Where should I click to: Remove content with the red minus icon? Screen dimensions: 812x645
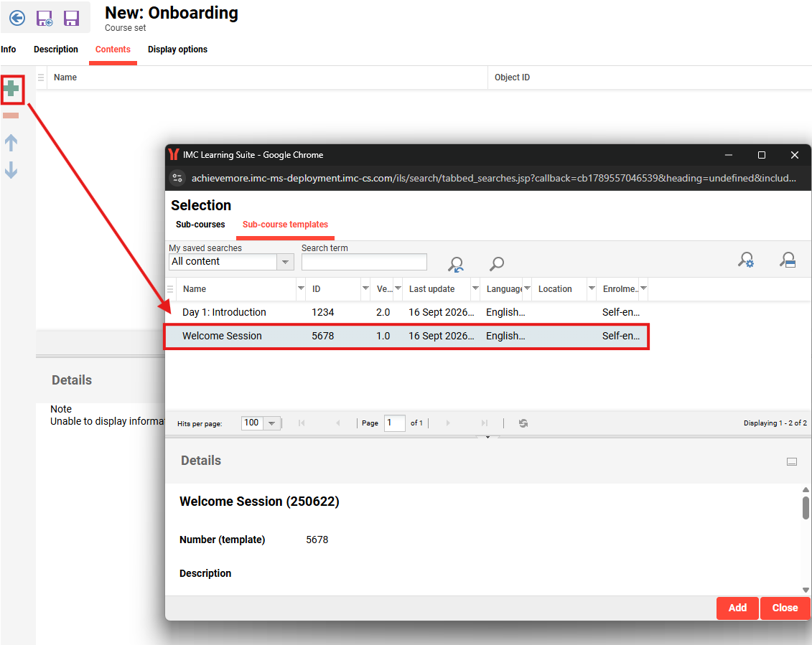pyautogui.click(x=11, y=116)
